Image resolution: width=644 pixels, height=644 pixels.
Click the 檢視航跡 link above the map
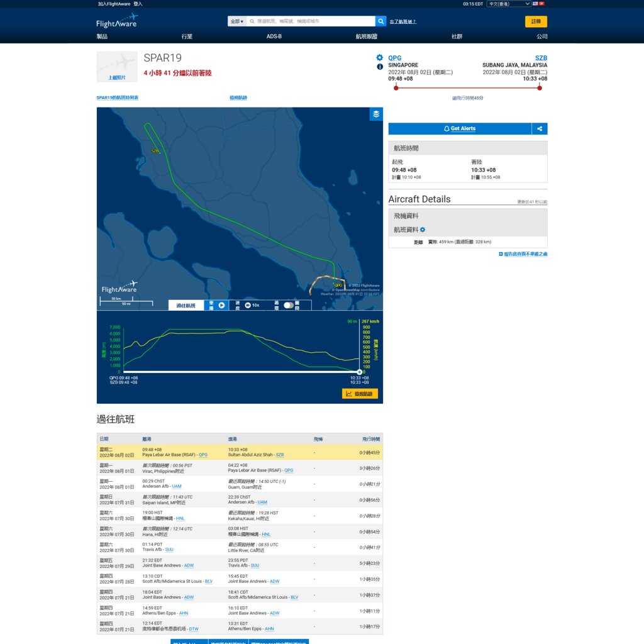[x=238, y=97]
